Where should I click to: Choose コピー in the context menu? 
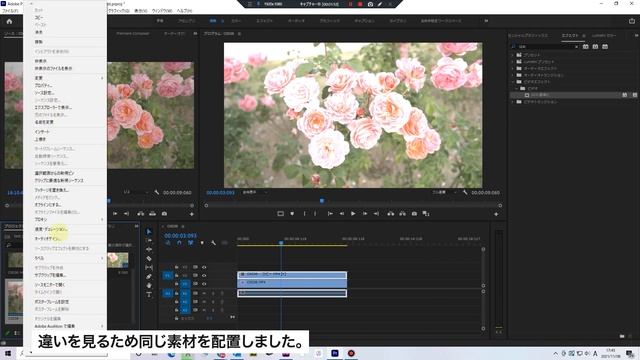tap(39, 18)
